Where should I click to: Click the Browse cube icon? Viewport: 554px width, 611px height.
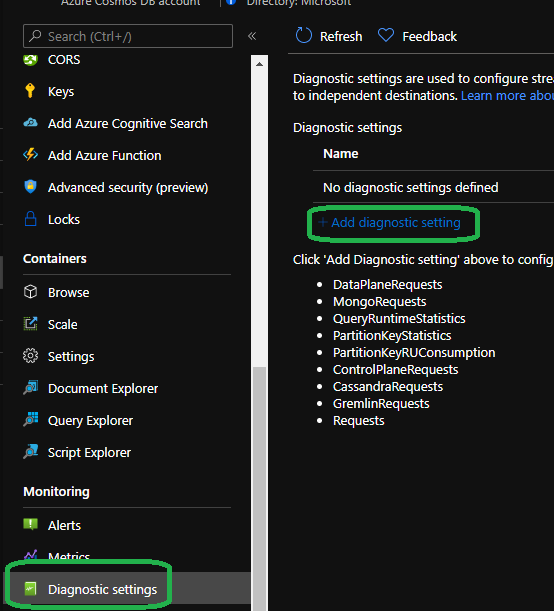click(x=30, y=292)
